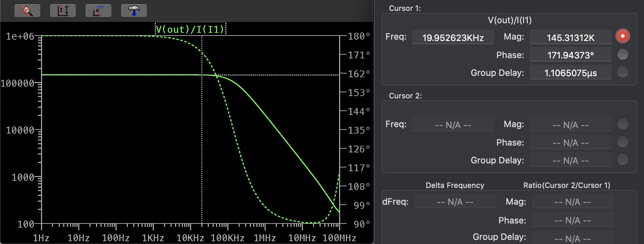Click the 'Cursor 2:' heading
The width and height of the screenshot is (644, 244).
(405, 96)
